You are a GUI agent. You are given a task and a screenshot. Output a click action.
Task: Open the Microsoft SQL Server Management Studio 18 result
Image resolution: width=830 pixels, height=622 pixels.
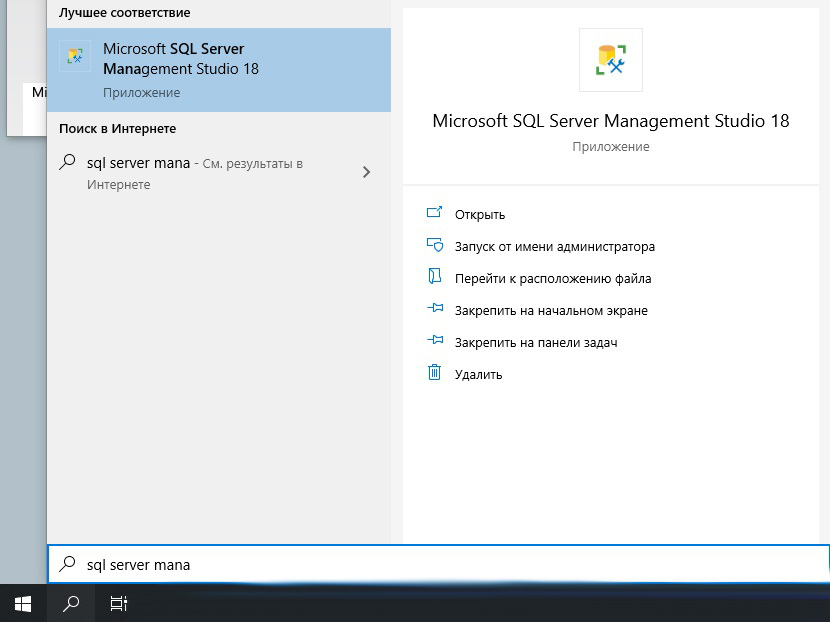click(219, 70)
